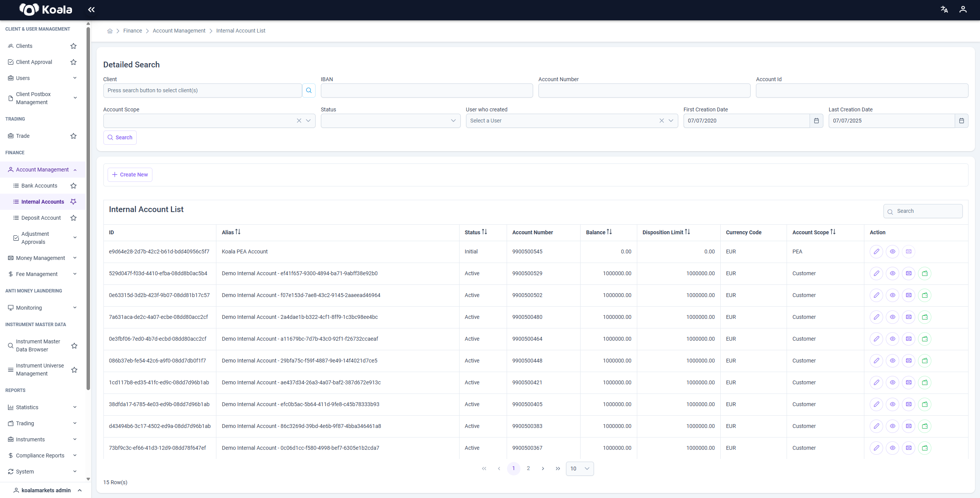The height and width of the screenshot is (498, 980).
Task: Open Finance breadcrumb link
Action: (x=133, y=31)
